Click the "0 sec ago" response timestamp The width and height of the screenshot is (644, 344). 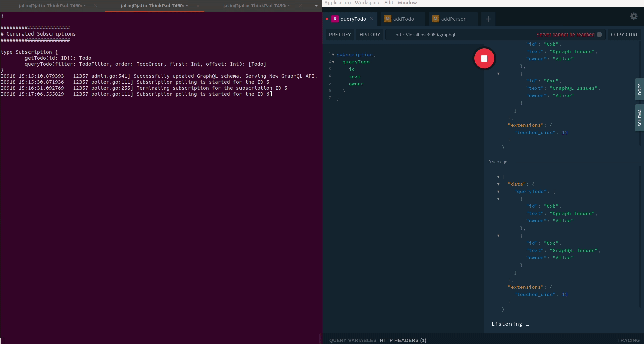click(498, 162)
